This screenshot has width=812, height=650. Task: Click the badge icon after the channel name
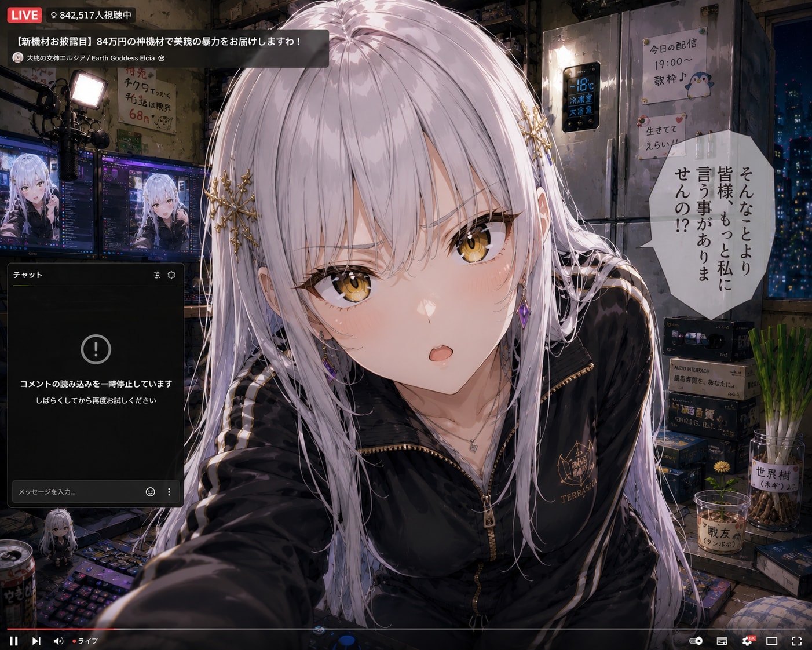pos(161,58)
